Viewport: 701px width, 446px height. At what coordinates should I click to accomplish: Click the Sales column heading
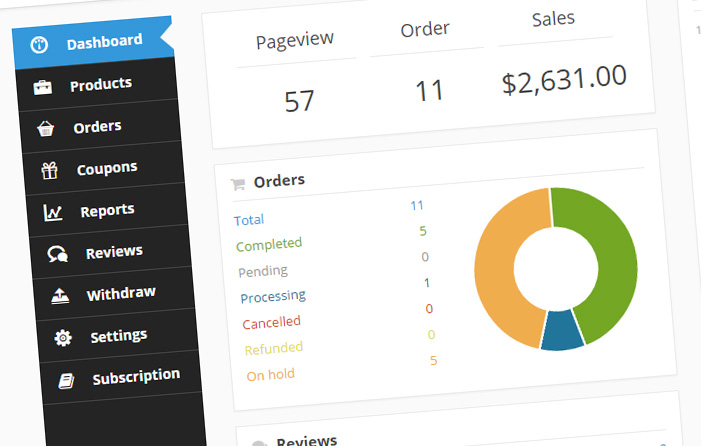click(553, 19)
